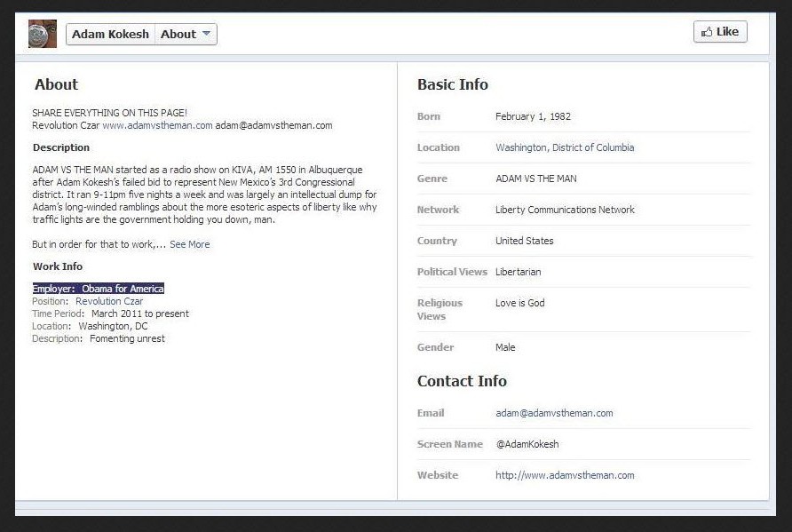Click the About section heading

click(56, 84)
